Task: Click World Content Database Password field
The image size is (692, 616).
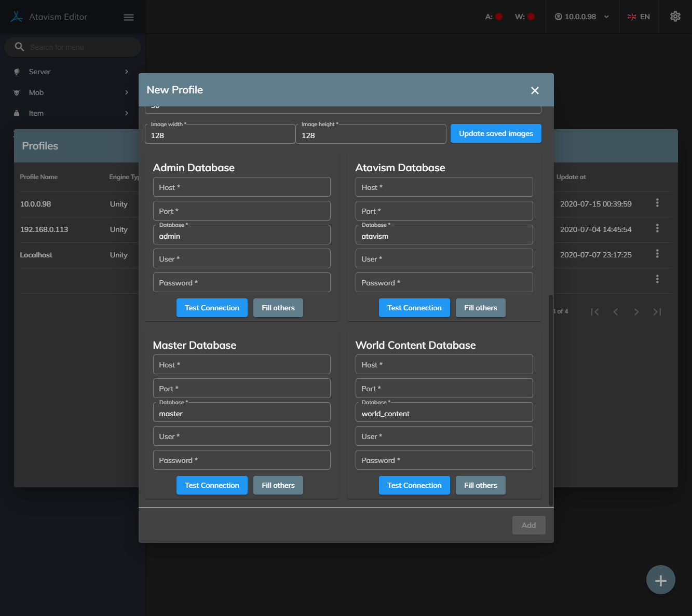Action: tap(444, 460)
